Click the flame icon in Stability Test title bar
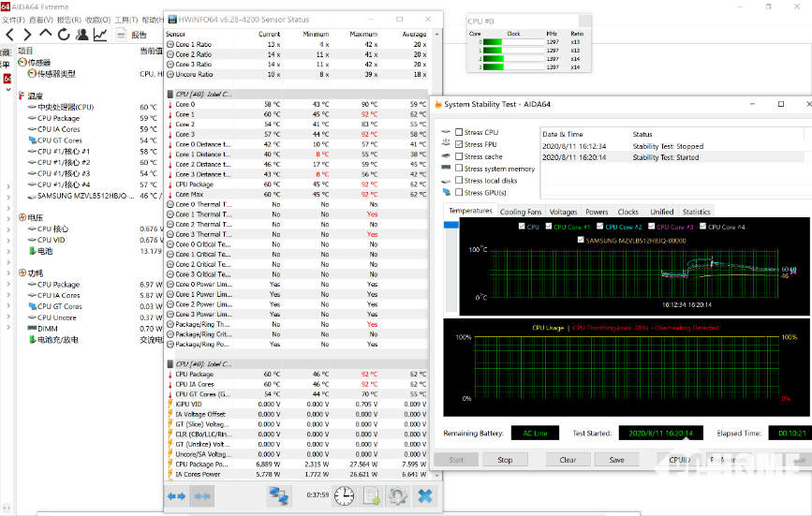Screen dimensions: 812x516 click(x=438, y=104)
